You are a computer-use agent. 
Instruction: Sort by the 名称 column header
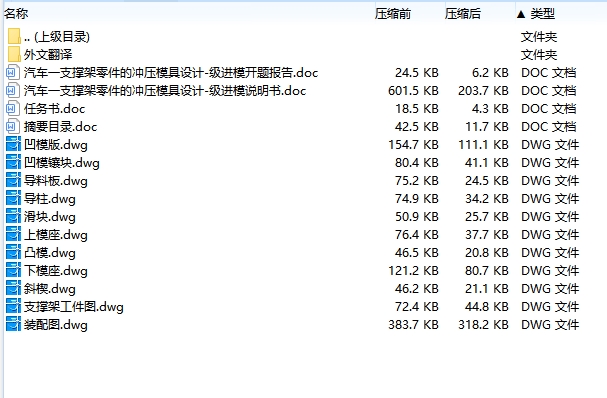[16, 14]
